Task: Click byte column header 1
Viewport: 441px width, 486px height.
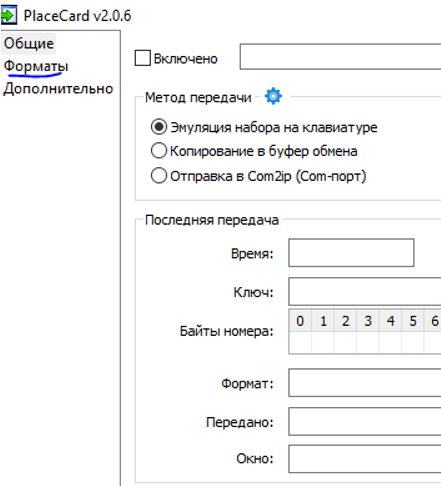Action: click(x=323, y=321)
